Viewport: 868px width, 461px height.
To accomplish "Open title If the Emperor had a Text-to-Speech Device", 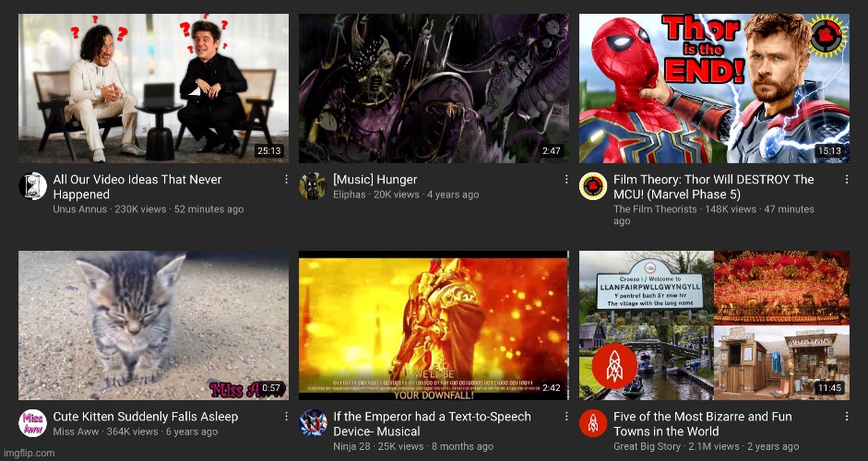I will pyautogui.click(x=432, y=424).
